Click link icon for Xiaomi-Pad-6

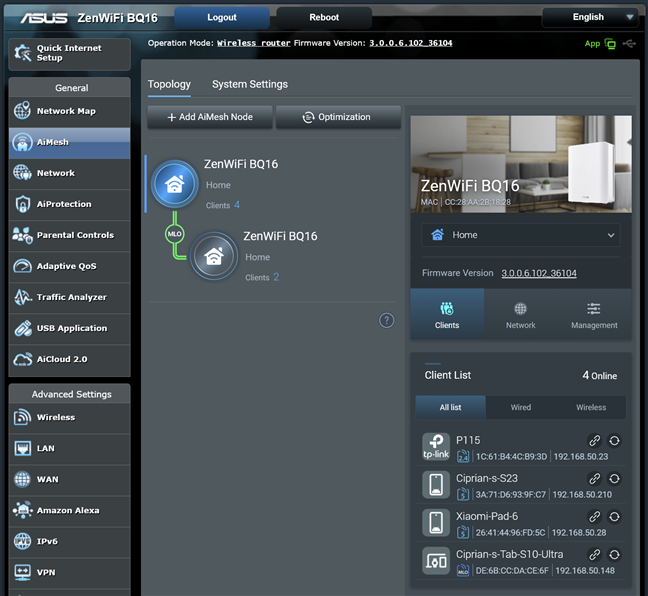coord(594,517)
